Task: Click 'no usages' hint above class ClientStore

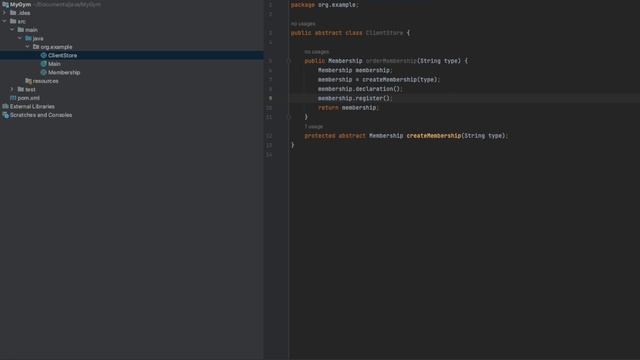Action: (x=303, y=24)
